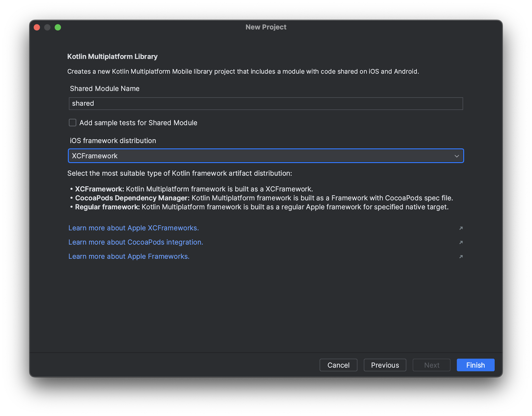Viewport: 532px width, 416px height.
Task: Enable Add sample tests for Shared Module
Action: [x=72, y=123]
